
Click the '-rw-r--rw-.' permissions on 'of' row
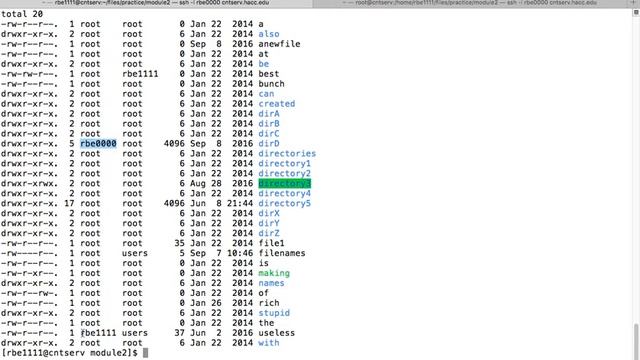click(29, 293)
